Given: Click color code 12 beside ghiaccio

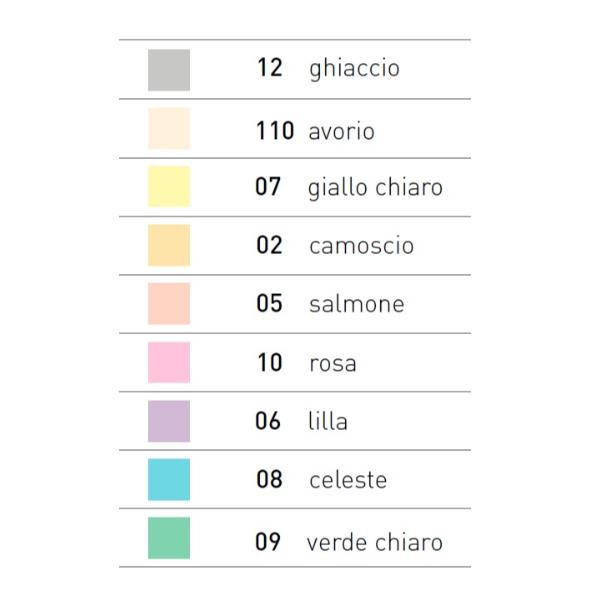Looking at the screenshot, I should coord(269,69).
